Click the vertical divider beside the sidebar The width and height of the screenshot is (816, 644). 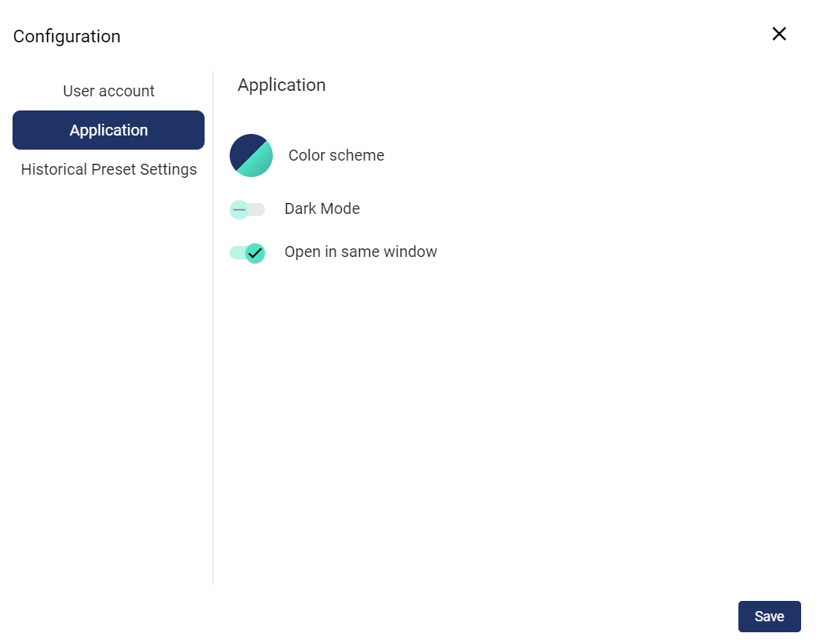pyautogui.click(x=212, y=353)
